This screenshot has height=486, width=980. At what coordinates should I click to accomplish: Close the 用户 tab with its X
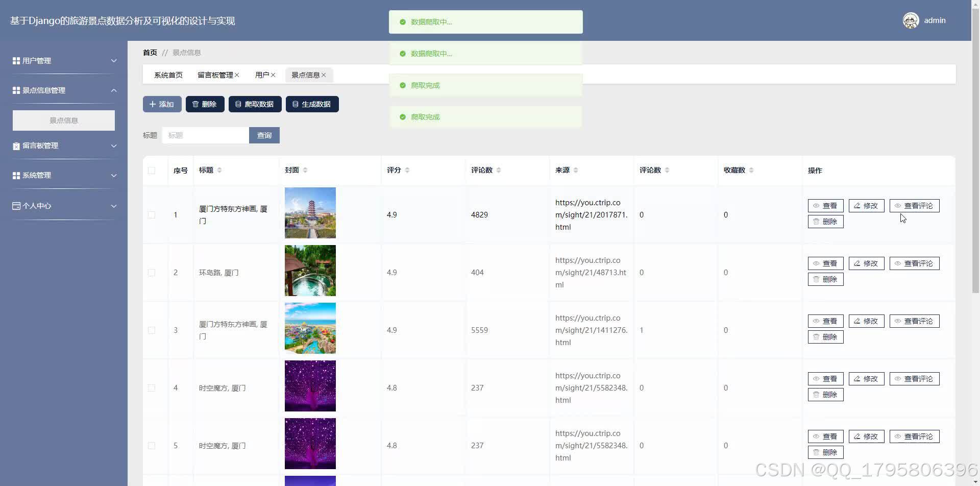click(273, 75)
